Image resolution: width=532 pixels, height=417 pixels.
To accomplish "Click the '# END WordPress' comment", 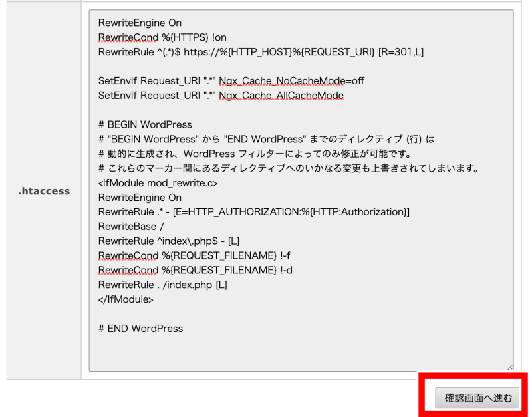I will (x=140, y=329).
